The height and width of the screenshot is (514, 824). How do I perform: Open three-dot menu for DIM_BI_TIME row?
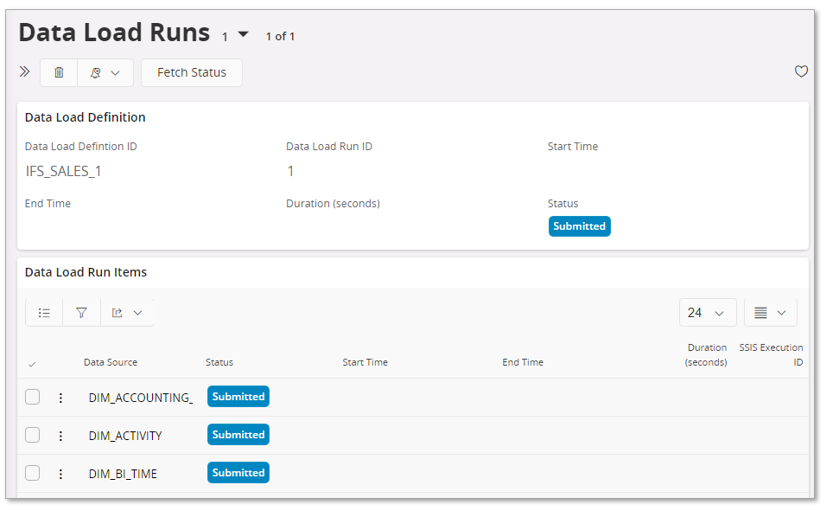(x=61, y=474)
